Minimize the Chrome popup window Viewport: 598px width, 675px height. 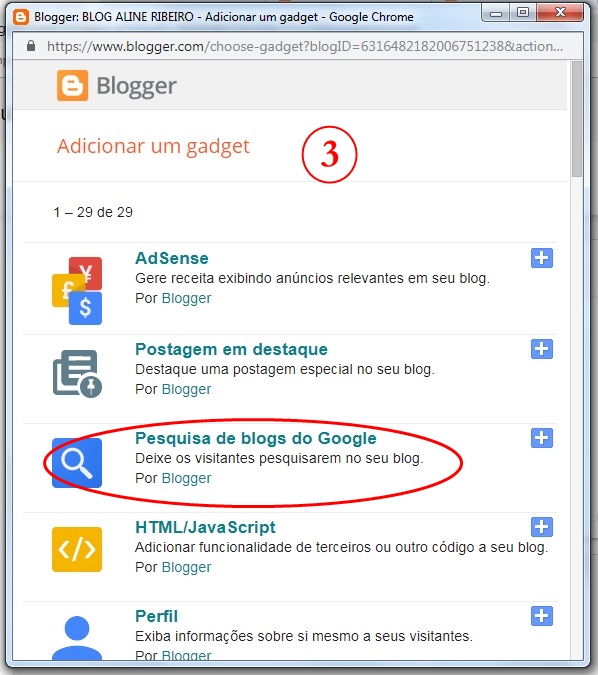[496, 13]
